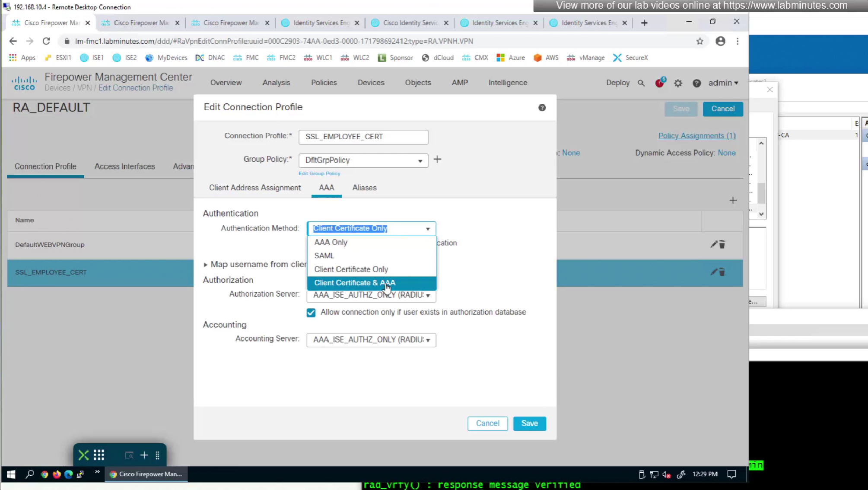Click add connection profile plus icon

[x=733, y=200]
